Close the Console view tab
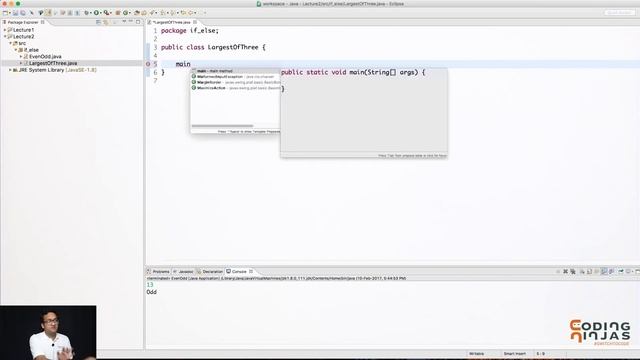Image resolution: width=640 pixels, height=360 pixels. coord(251,271)
